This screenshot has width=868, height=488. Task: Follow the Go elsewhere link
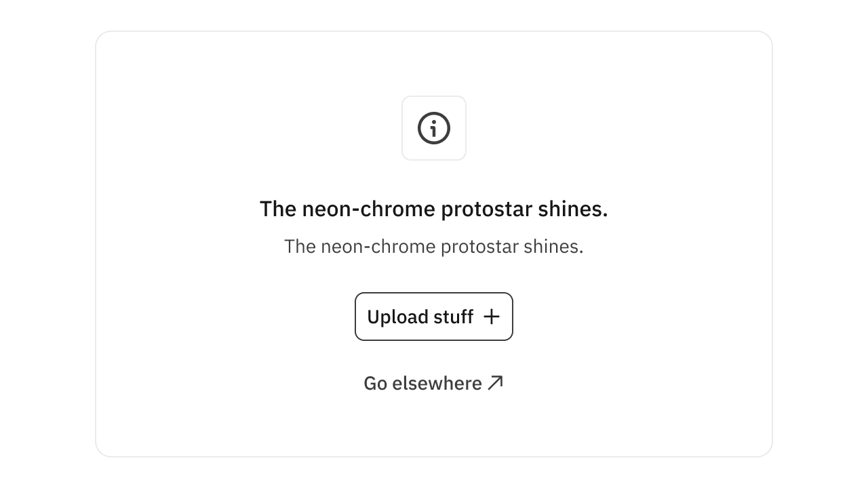click(423, 384)
